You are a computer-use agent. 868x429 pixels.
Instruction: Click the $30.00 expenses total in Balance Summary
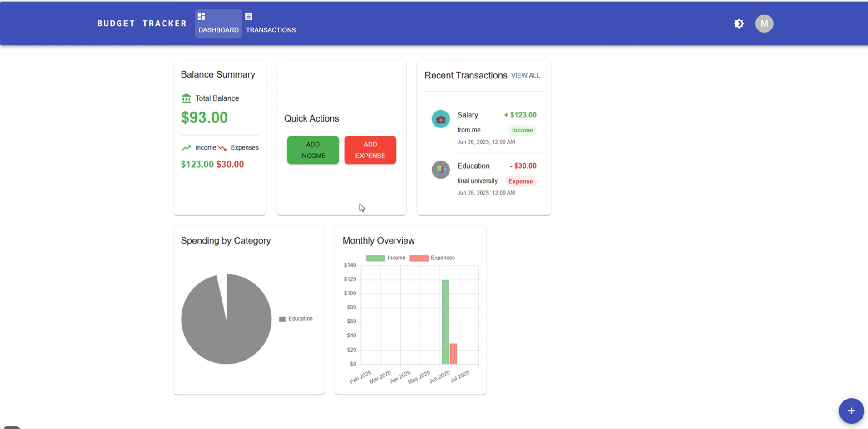pos(230,165)
